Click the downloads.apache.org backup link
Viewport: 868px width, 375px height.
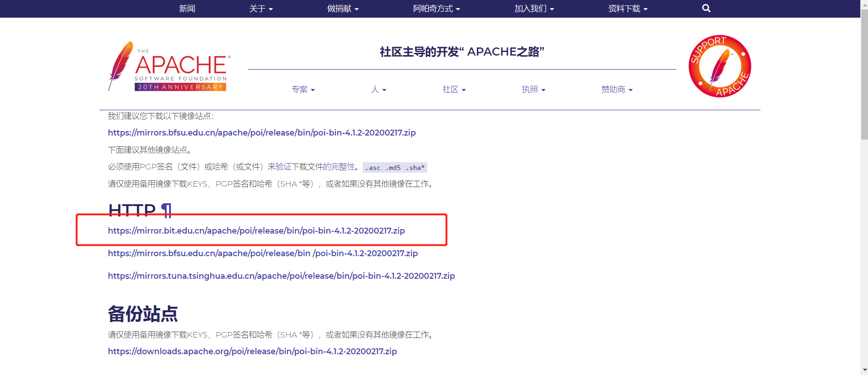[x=252, y=351]
